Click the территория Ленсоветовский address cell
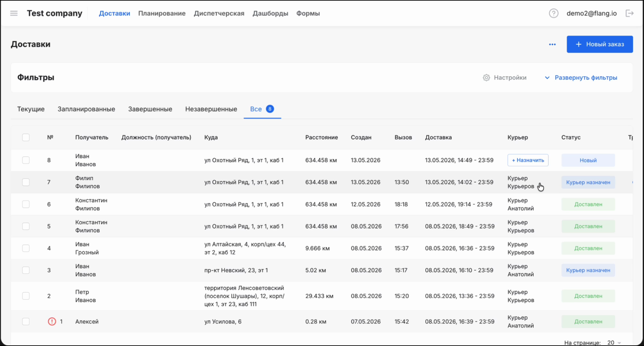644x346 pixels. point(244,296)
